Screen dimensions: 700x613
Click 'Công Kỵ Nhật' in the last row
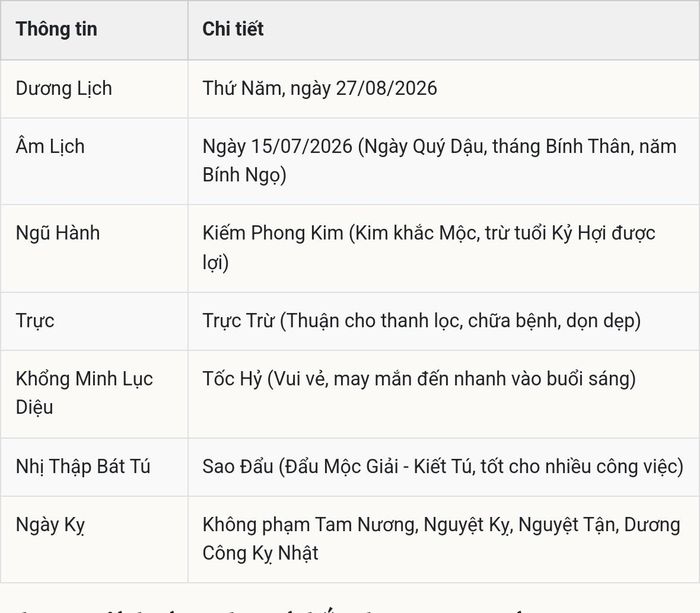click(x=260, y=554)
